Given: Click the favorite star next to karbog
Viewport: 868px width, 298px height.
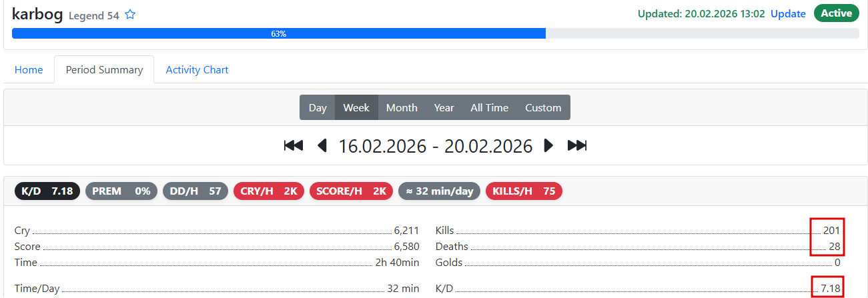Looking at the screenshot, I should 130,15.
